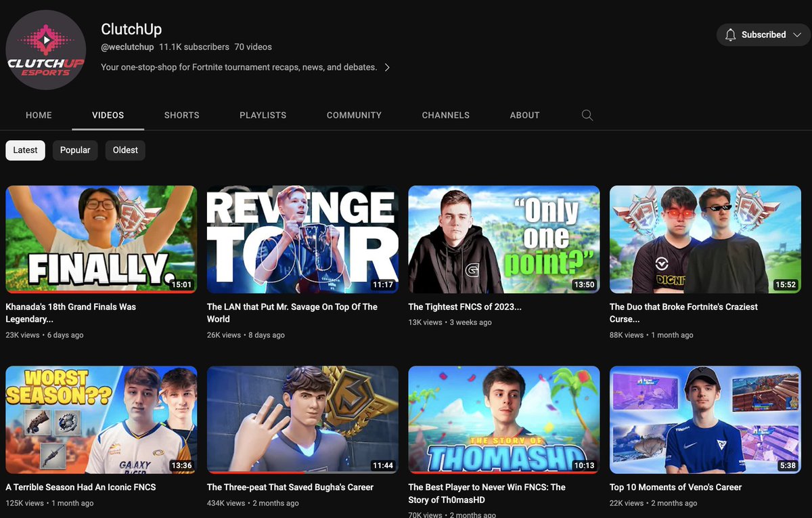Open the Bugha Three-peat thumbnail
The width and height of the screenshot is (812, 518).
302,420
